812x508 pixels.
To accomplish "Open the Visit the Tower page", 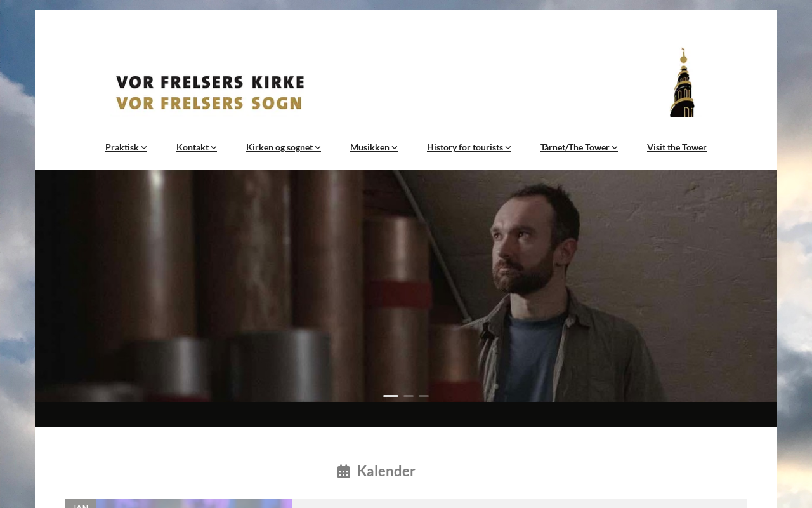I will tap(677, 147).
